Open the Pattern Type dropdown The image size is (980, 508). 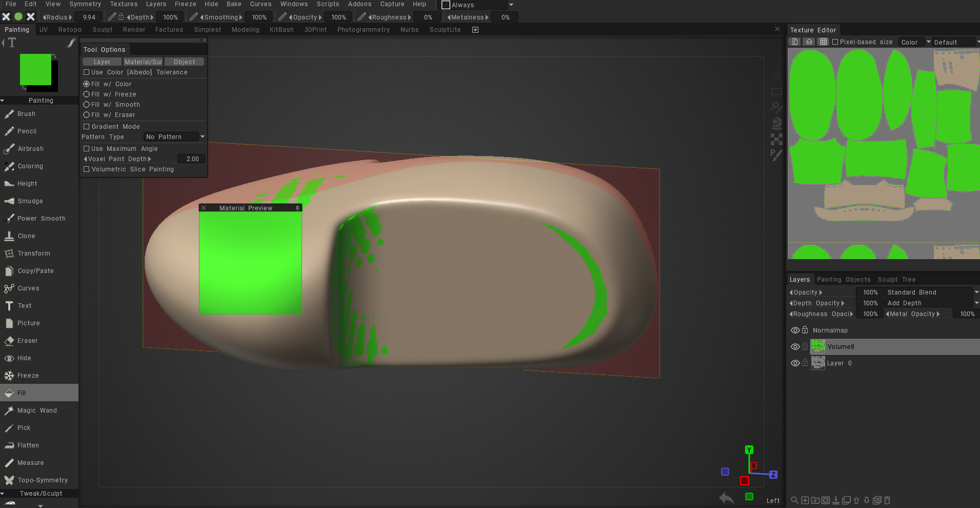[174, 137]
